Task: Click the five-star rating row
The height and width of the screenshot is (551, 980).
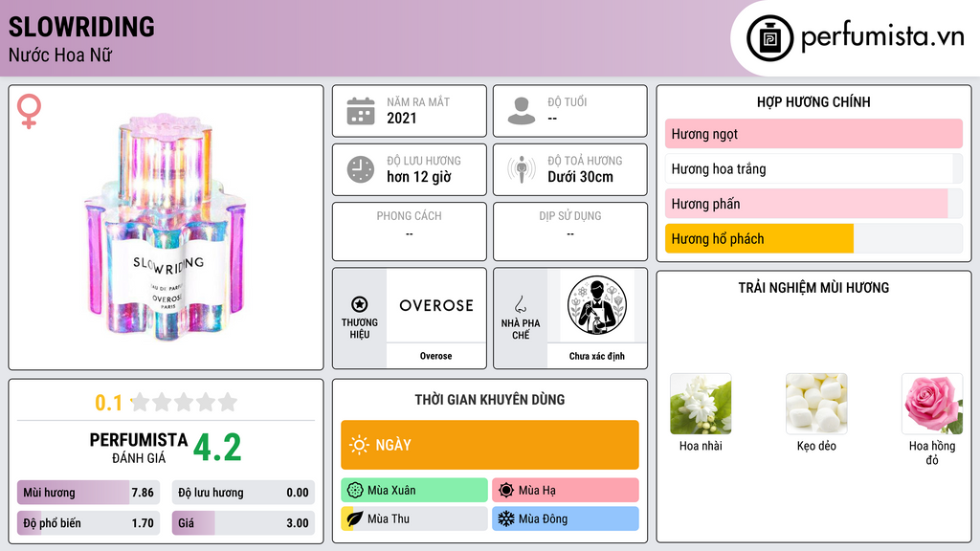Action: click(x=184, y=402)
